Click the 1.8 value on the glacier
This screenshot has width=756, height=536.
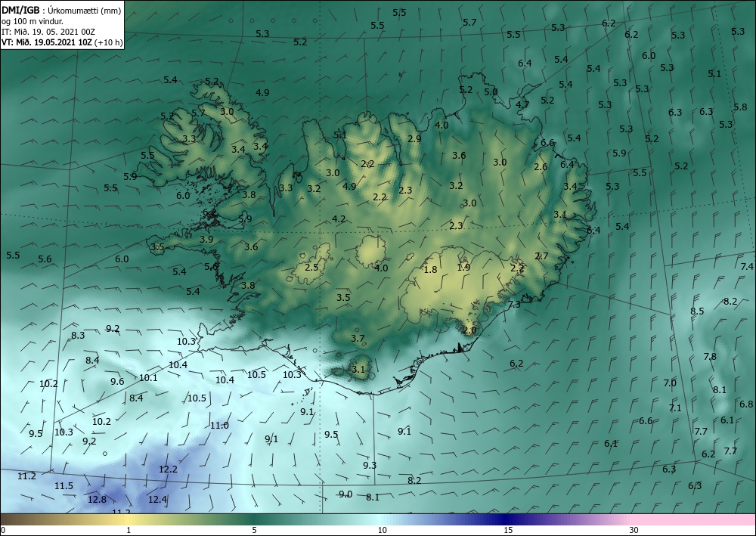click(x=430, y=269)
